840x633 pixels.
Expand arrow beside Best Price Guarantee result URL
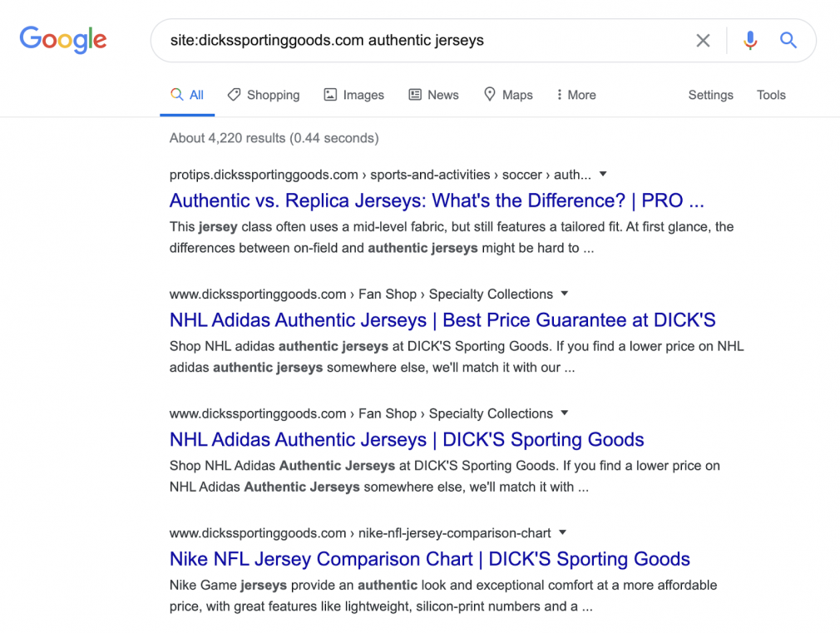(x=564, y=294)
